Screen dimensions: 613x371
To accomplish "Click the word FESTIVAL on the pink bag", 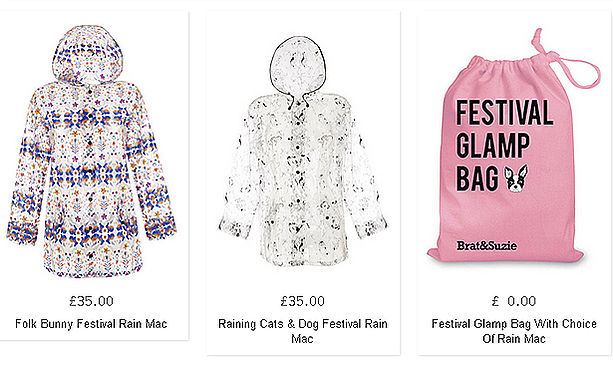I will click(504, 113).
